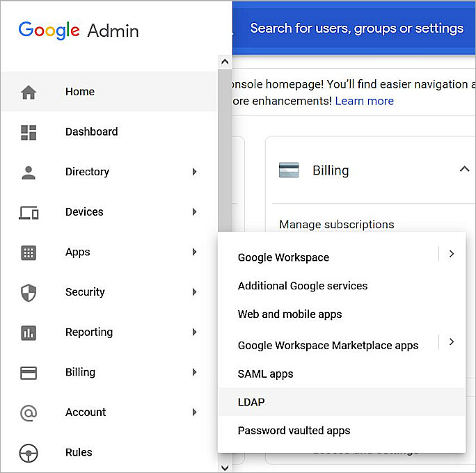The height and width of the screenshot is (473, 476).
Task: Click the search users, groups or settings field
Action: 356,29
